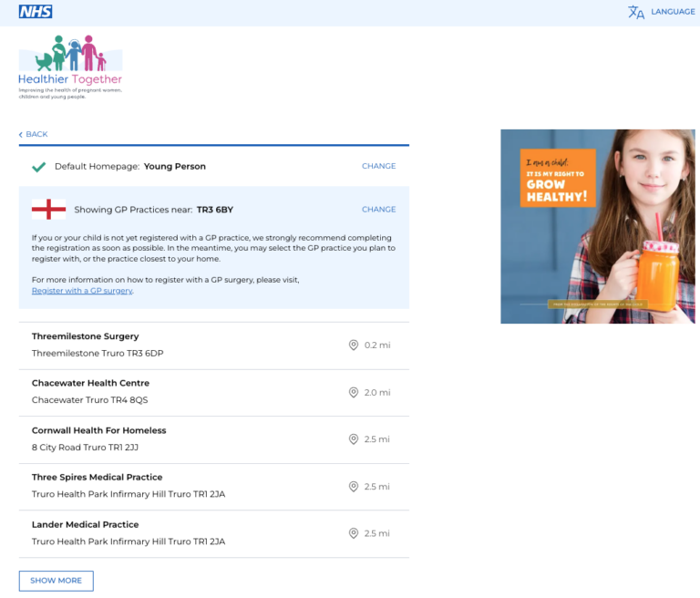Select Chacewater Health Centre
Viewport: 700px width, 598px height.
tap(214, 393)
